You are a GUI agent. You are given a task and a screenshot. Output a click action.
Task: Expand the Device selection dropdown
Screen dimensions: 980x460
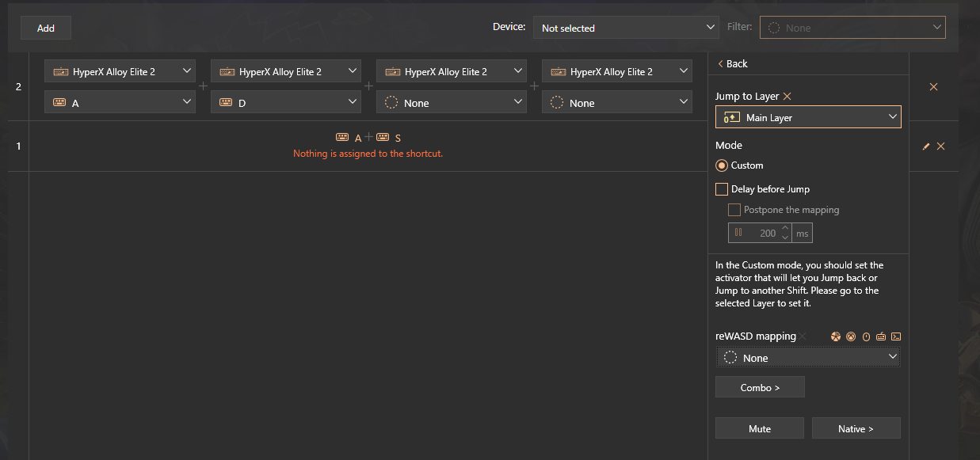coord(625,28)
